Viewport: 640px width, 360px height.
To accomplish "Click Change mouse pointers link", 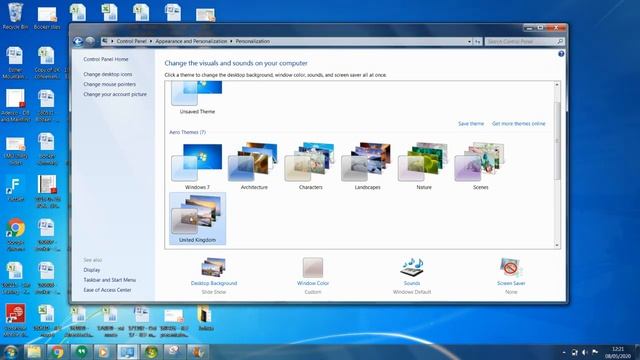I will (109, 84).
